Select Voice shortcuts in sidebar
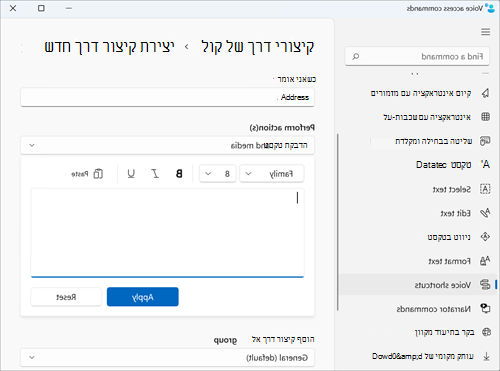 (418, 285)
